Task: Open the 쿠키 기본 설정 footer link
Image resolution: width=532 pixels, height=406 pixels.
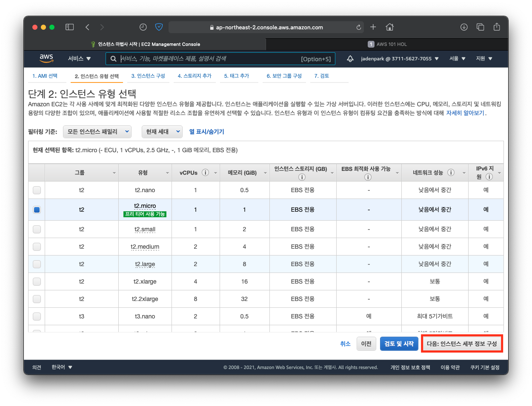Action: click(485, 367)
